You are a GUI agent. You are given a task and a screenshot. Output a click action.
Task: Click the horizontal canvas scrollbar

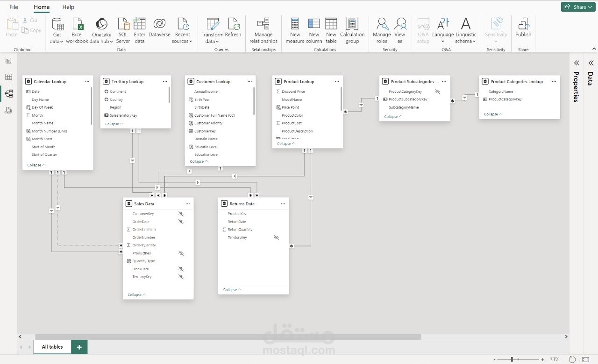pyautogui.click(x=228, y=336)
